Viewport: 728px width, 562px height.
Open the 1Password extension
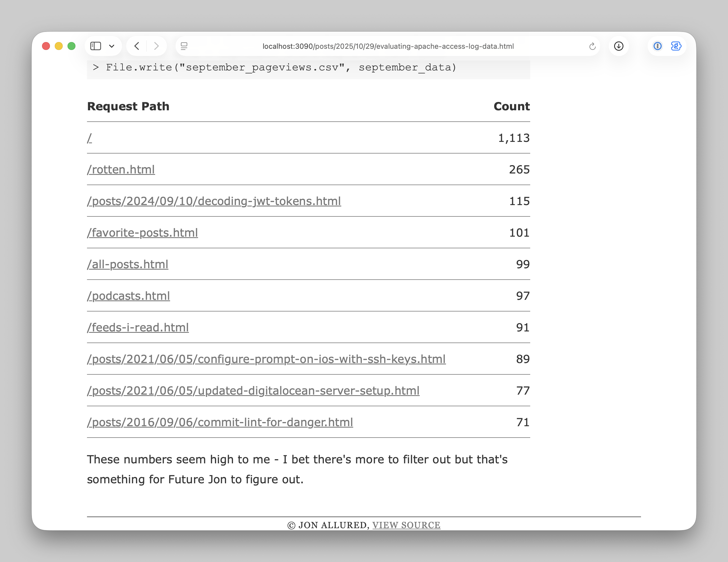click(x=657, y=46)
